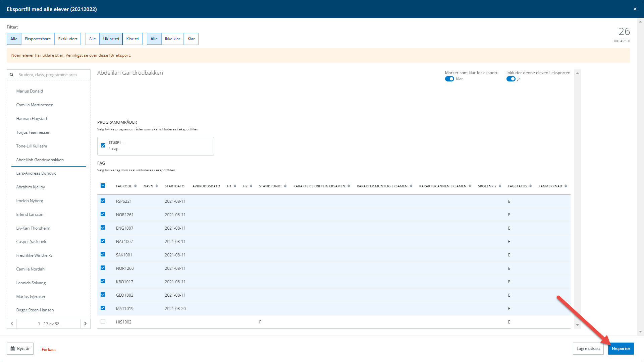Select the 'Ekskludert' filter tab

(x=68, y=39)
